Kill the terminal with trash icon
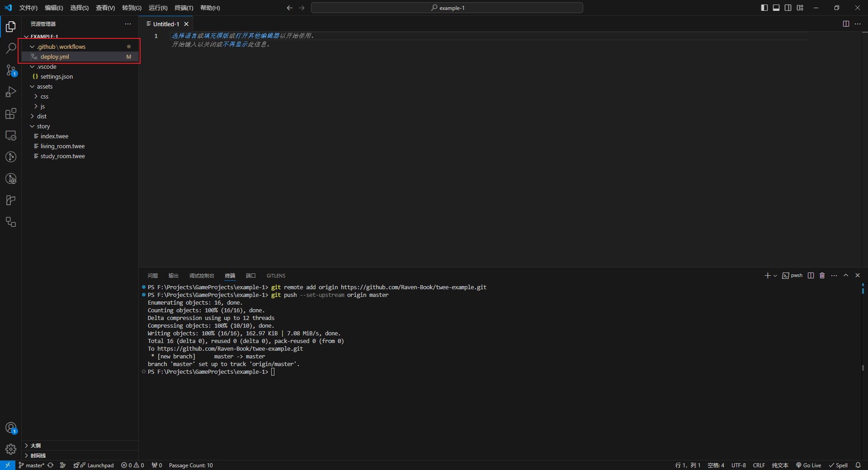The image size is (868, 470). [822, 276]
